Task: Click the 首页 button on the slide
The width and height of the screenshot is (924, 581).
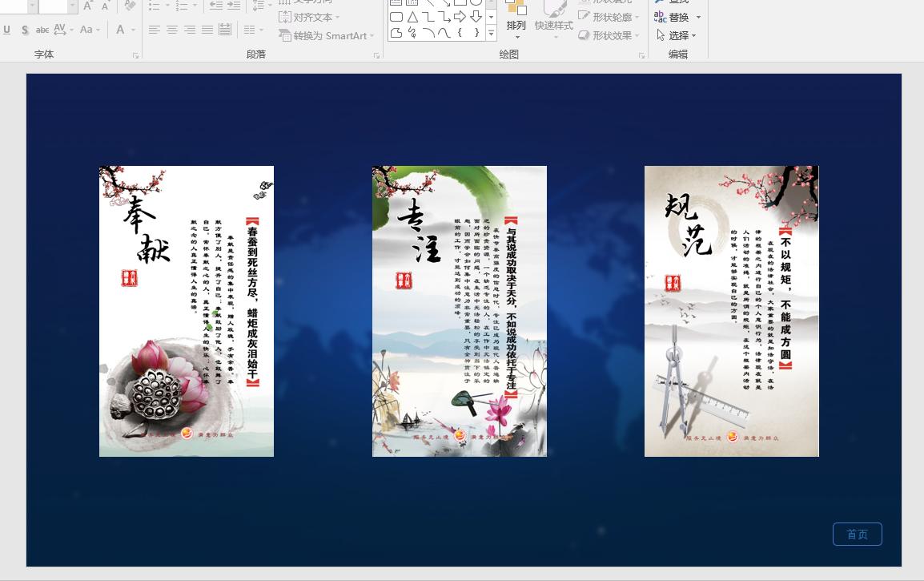Action: click(858, 534)
